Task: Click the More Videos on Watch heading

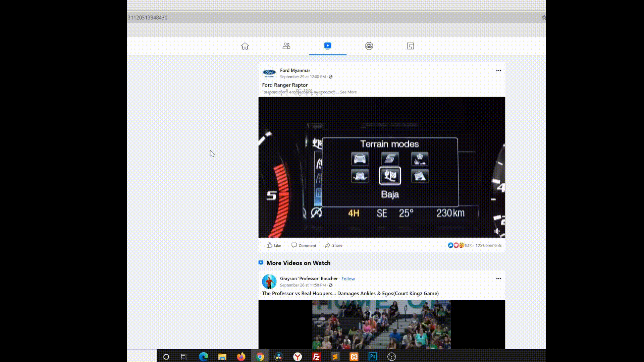Action: tap(298, 263)
